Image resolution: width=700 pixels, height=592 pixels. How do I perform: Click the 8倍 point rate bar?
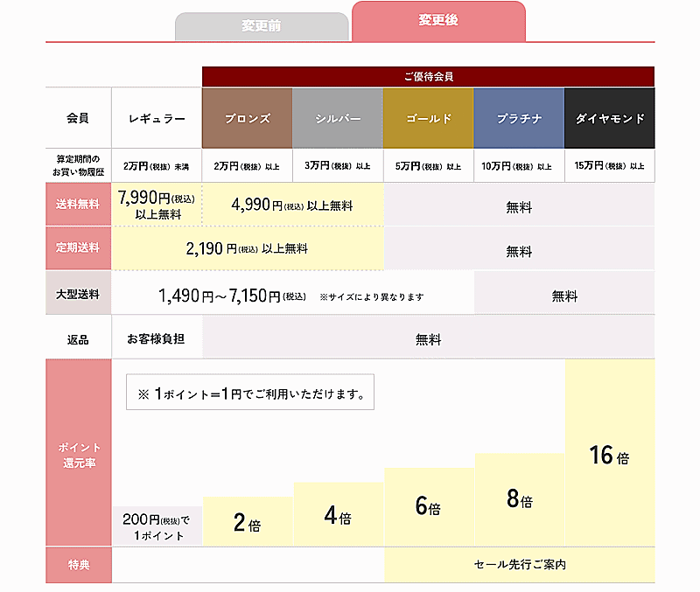pos(519,499)
